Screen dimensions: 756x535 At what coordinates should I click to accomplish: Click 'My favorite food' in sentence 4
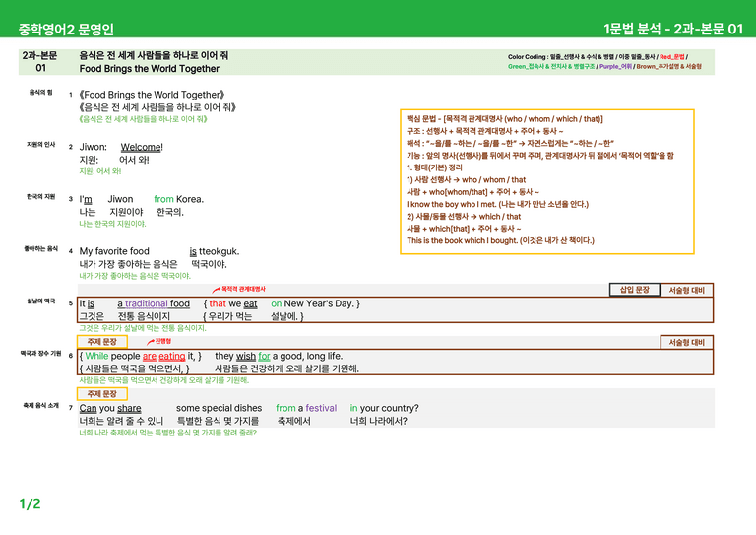click(x=114, y=251)
